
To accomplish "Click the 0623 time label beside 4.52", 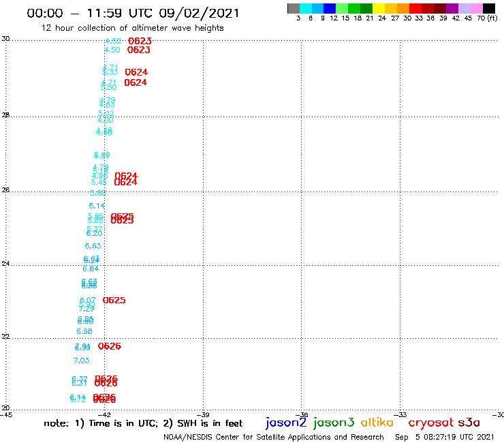I will pos(140,41).
